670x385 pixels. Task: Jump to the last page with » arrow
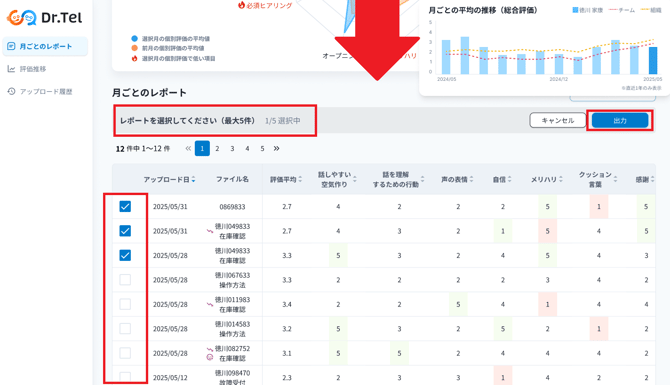(276, 148)
